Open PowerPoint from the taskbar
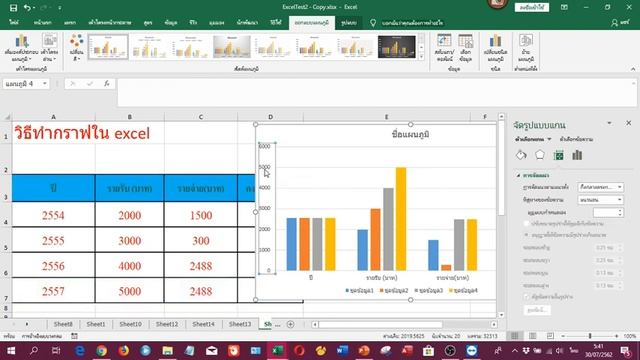The height and width of the screenshot is (360, 640). pyautogui.click(x=364, y=351)
